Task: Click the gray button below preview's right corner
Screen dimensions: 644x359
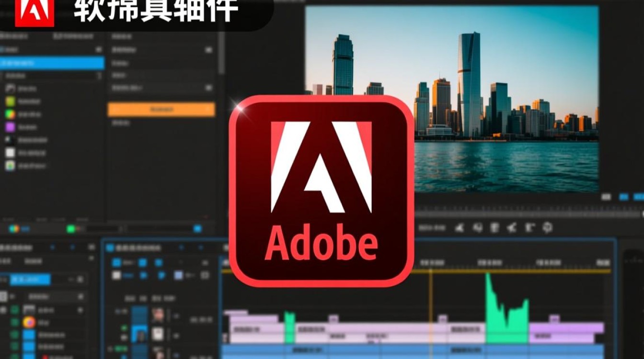Action: [606, 197]
